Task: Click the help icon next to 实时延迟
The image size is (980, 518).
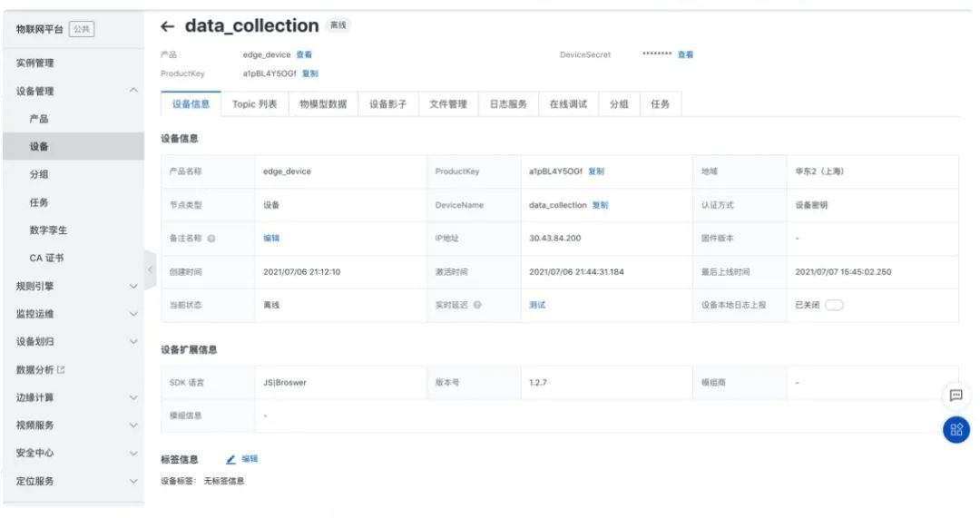Action: pos(477,305)
